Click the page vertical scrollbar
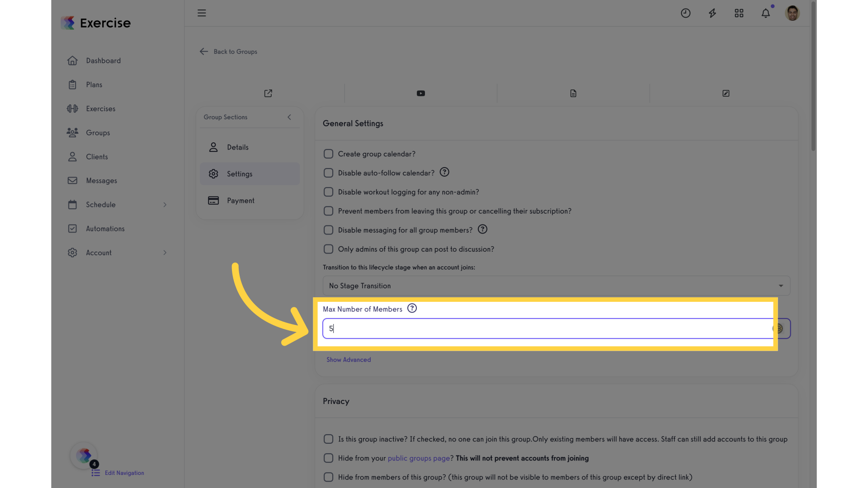This screenshot has width=868, height=488. (813, 77)
